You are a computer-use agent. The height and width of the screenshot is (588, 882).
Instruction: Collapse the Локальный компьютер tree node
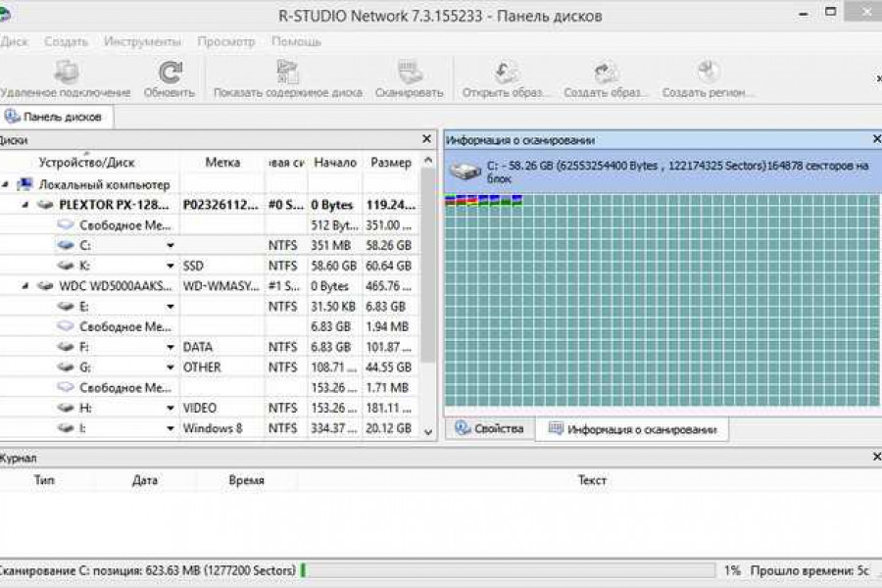click(x=6, y=184)
